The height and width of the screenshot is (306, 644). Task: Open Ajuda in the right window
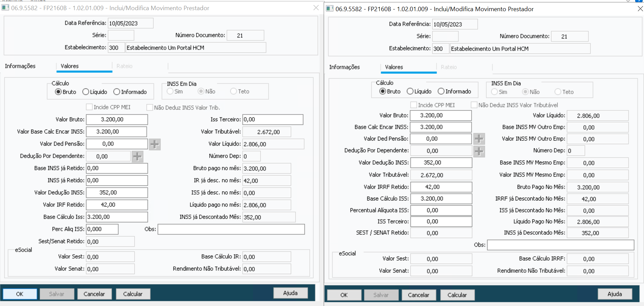tap(615, 294)
